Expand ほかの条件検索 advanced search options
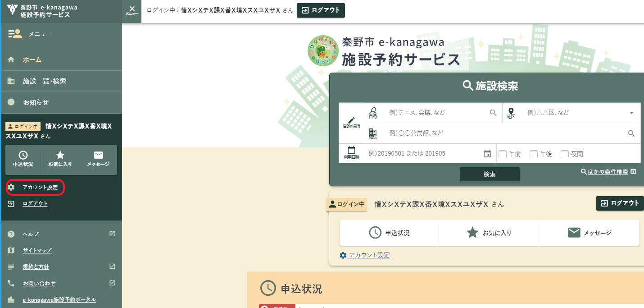This screenshot has width=644, height=308. point(608,172)
